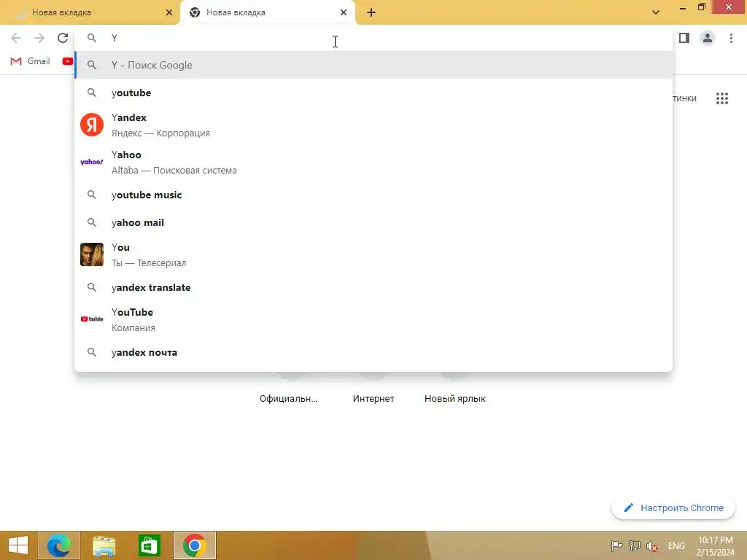This screenshot has width=747, height=560.
Task: Choose the 'Y - Поиск Google' suggestion
Action: coord(374,65)
